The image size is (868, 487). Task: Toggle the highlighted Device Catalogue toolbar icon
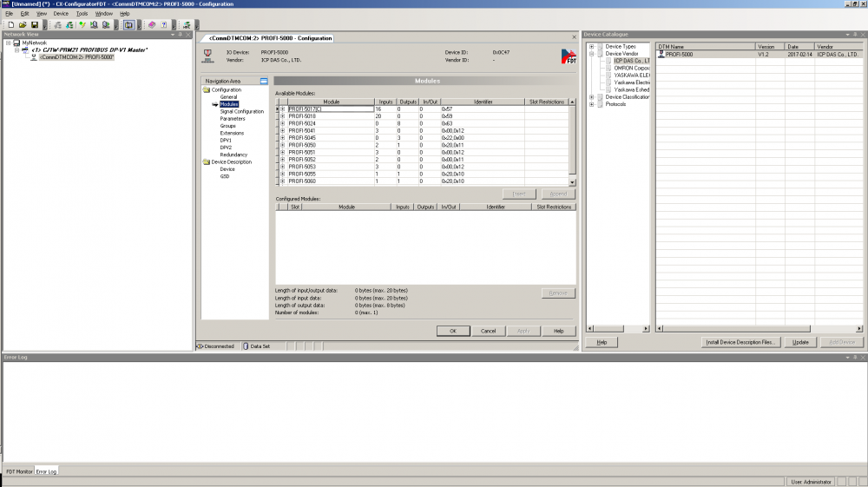[x=129, y=25]
